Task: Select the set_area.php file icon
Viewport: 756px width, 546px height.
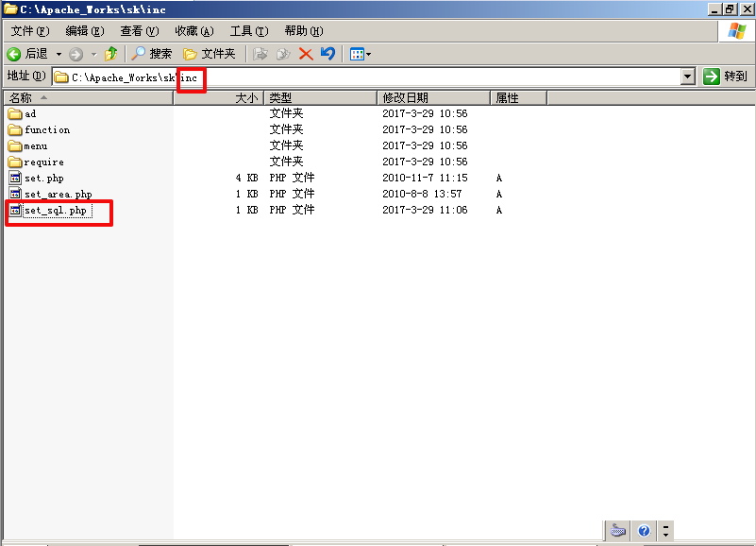Action: click(15, 194)
